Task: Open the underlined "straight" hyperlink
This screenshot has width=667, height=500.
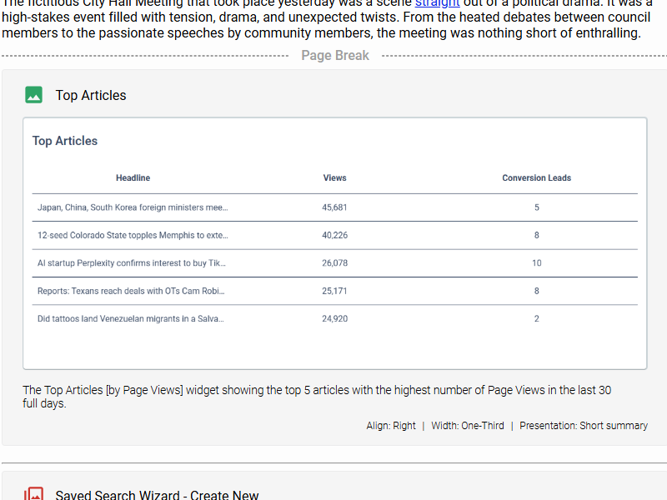Action: [437, 4]
